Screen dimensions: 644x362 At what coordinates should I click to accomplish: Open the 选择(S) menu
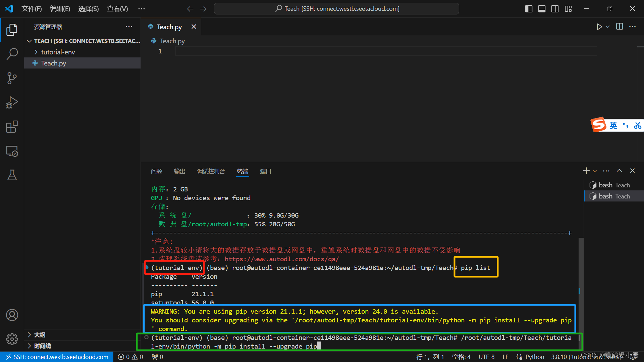(x=89, y=9)
